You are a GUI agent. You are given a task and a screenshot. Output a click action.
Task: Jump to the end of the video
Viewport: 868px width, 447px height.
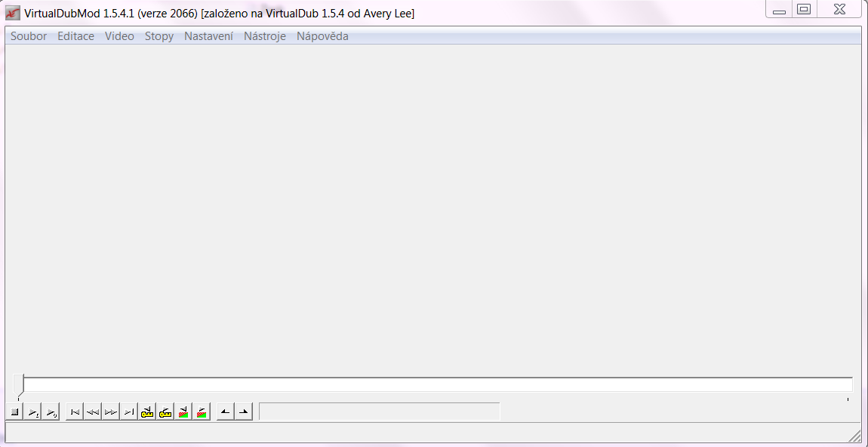[129, 412]
